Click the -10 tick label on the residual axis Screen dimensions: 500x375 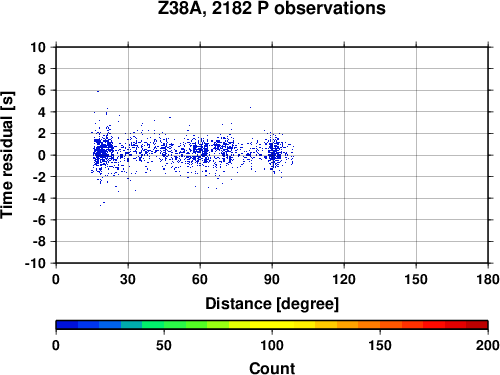[x=35, y=263]
